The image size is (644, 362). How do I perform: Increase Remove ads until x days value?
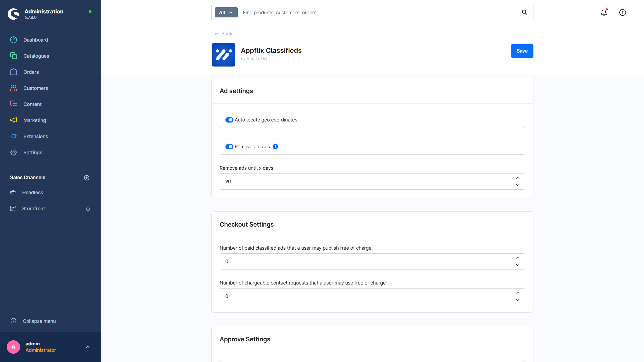tap(518, 178)
